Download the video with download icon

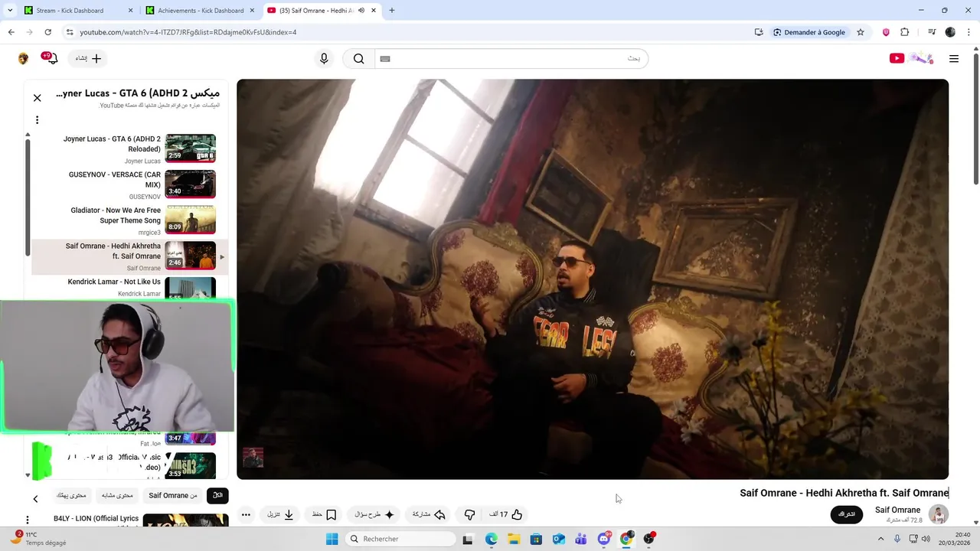coord(280,514)
